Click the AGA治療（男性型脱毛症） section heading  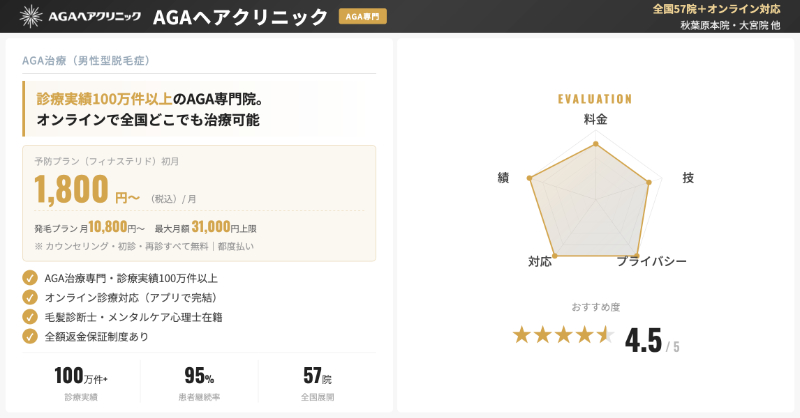pyautogui.click(x=86, y=61)
